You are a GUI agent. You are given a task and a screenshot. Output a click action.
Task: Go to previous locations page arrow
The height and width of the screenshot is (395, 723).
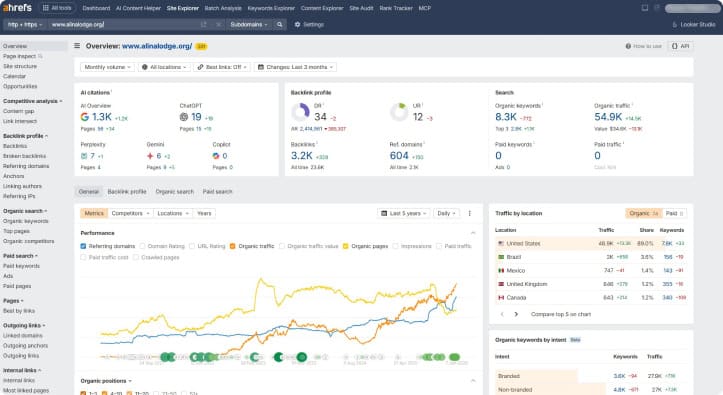coord(502,314)
